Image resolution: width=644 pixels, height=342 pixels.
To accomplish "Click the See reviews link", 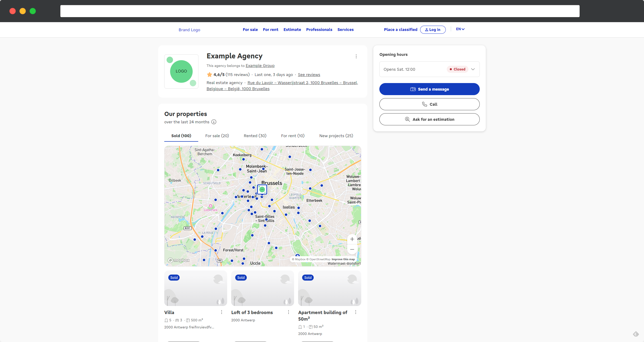I will click(x=309, y=74).
